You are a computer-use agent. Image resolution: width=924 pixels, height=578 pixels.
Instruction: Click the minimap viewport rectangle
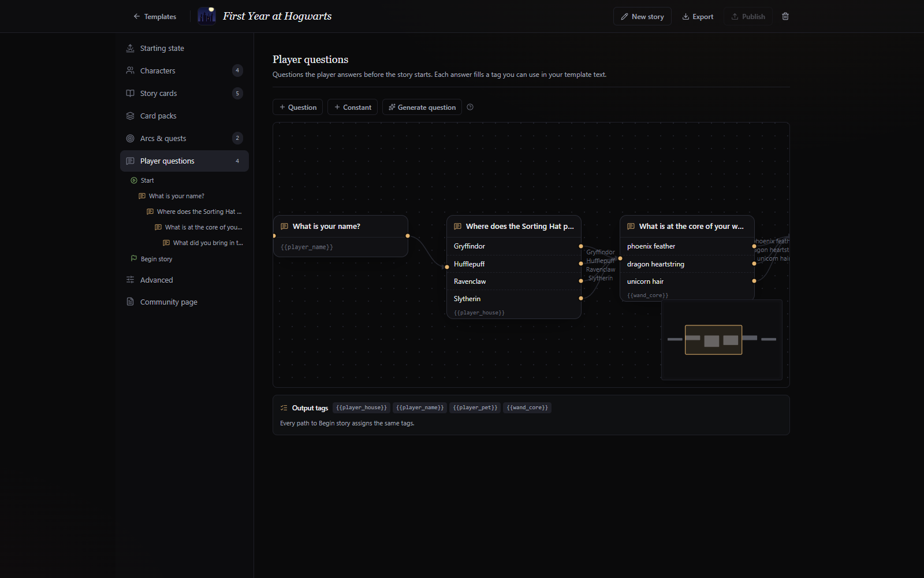click(713, 340)
